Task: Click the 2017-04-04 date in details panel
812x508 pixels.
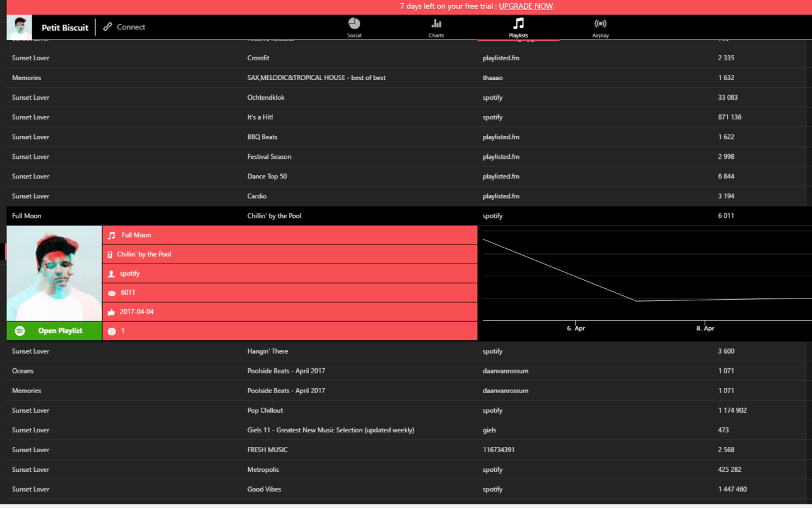Action: 136,312
